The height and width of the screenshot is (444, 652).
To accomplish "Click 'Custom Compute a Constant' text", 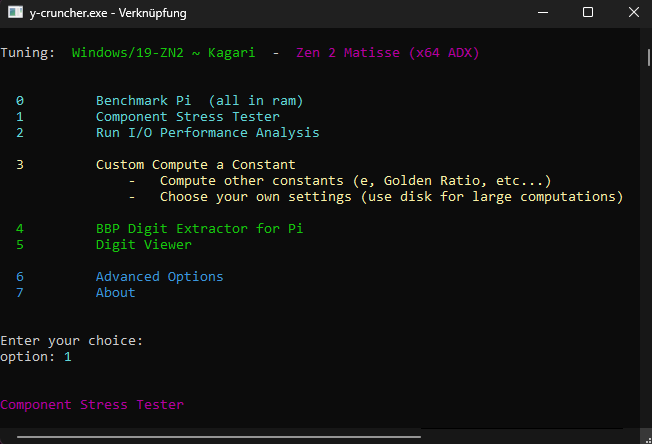I will point(195,165).
